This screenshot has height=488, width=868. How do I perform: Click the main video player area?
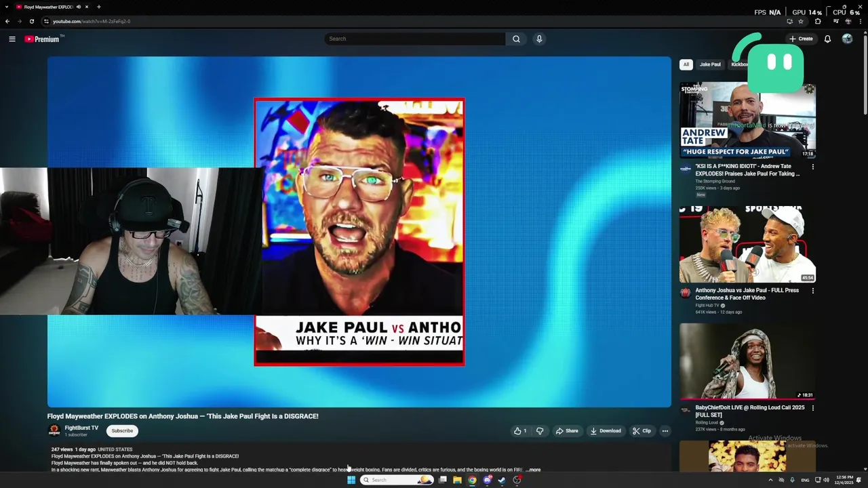(x=359, y=232)
